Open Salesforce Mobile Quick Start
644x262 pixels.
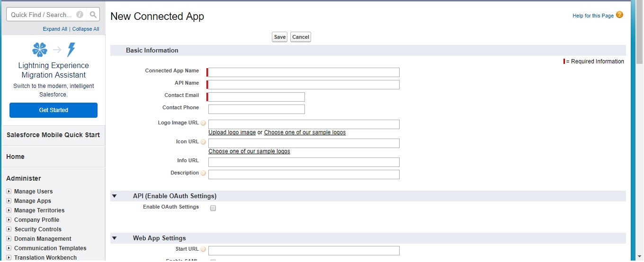pyautogui.click(x=53, y=135)
